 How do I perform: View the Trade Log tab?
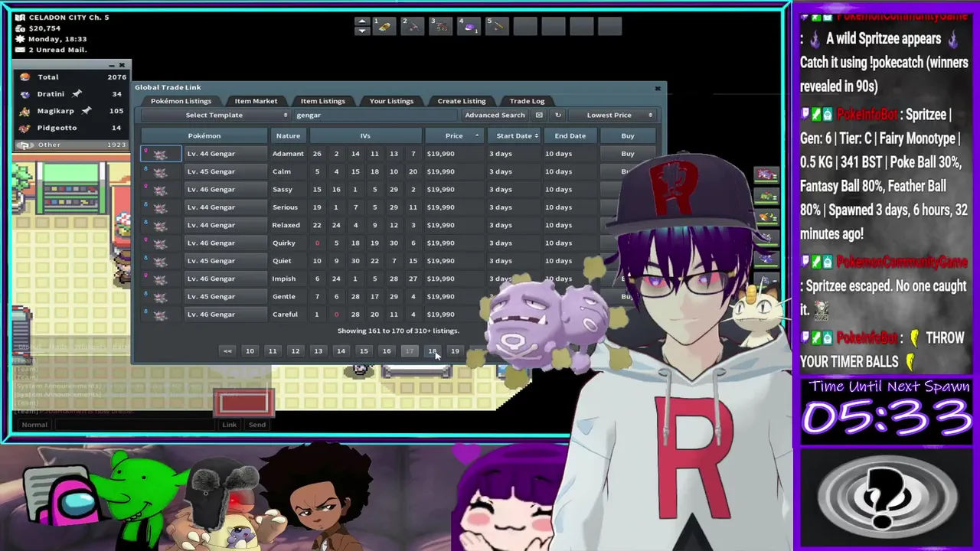[527, 101]
